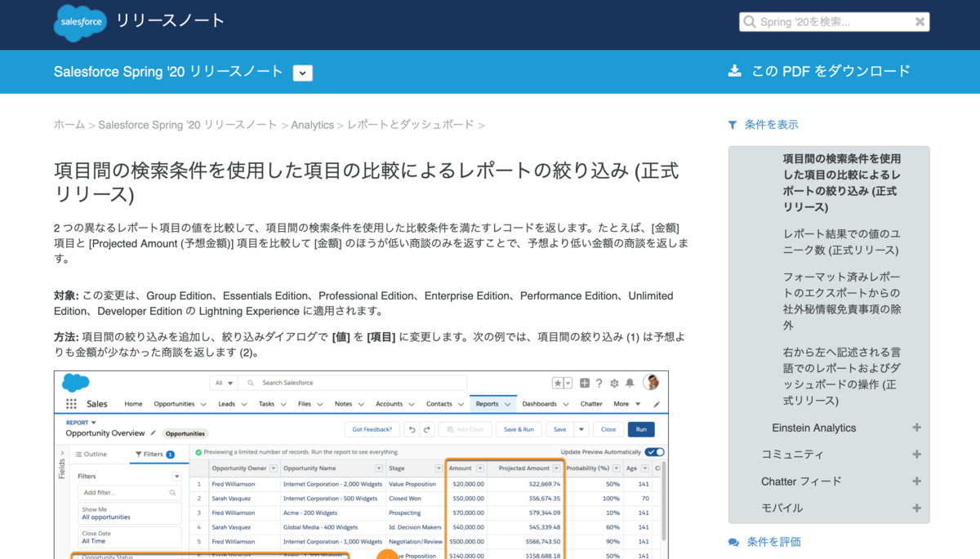Click the undo arrow in the report toolbar
Screen dimensions: 980x559
412,429
